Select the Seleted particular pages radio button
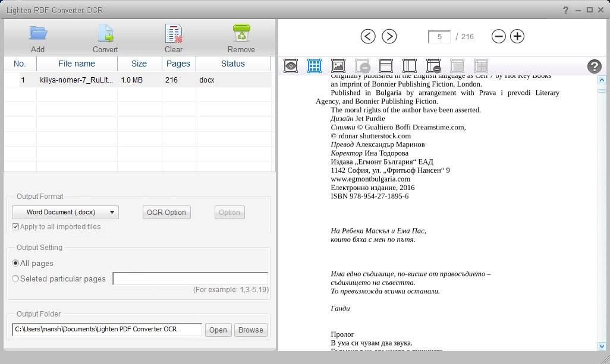This screenshot has width=610, height=364. (x=15, y=278)
